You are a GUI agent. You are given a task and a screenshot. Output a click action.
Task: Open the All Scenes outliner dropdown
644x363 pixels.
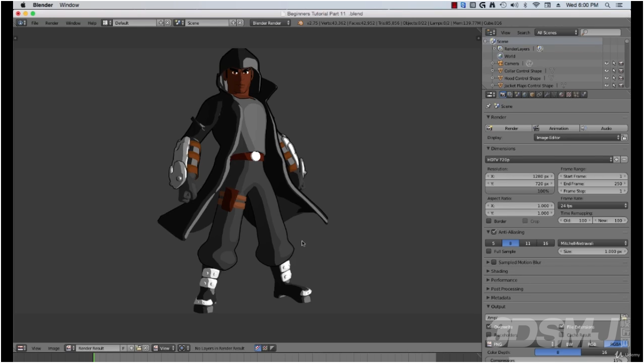pos(557,33)
